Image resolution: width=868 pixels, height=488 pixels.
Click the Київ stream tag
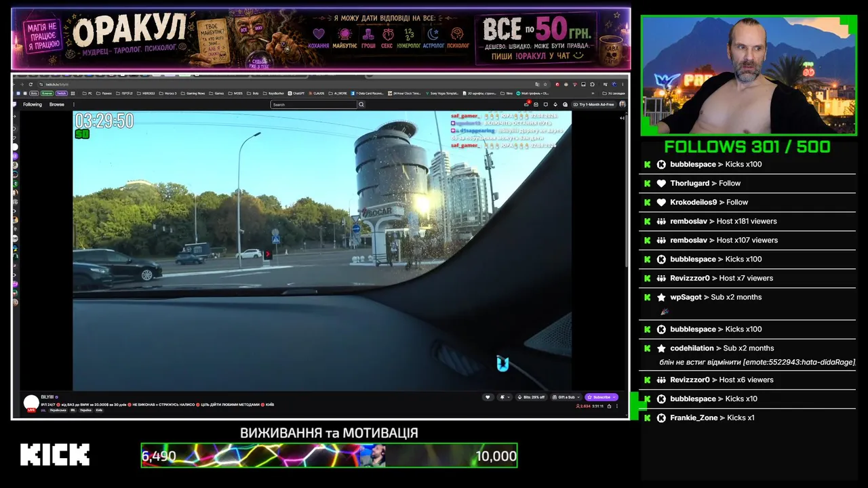[99, 410]
